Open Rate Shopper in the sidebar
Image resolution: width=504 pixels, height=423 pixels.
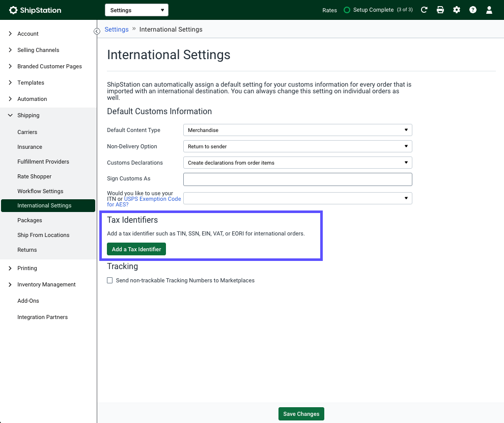[35, 177]
